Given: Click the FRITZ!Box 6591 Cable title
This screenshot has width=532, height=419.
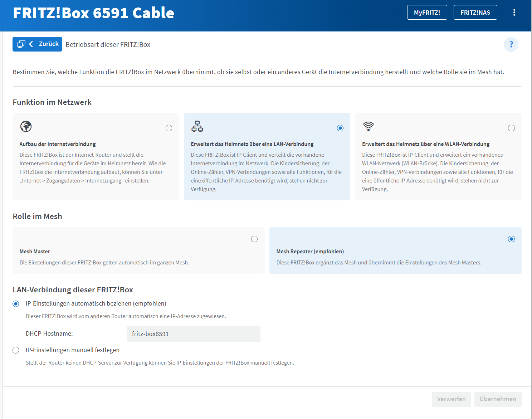Looking at the screenshot, I should [94, 13].
